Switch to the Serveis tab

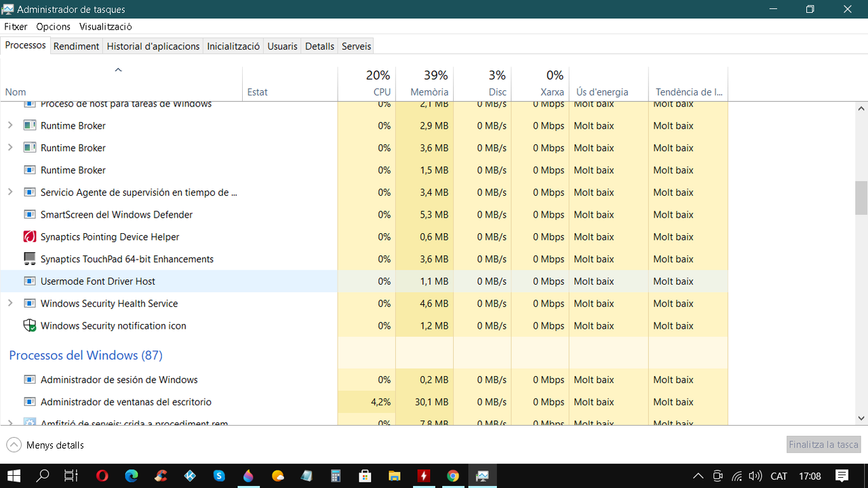coord(356,46)
